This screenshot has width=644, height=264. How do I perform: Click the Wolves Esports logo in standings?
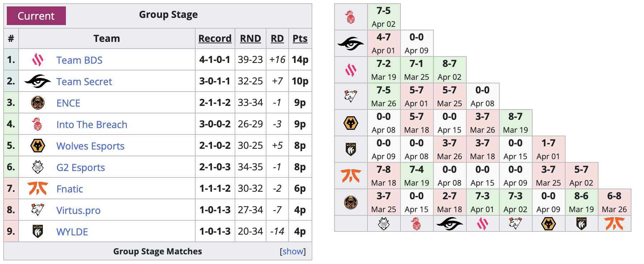click(38, 146)
